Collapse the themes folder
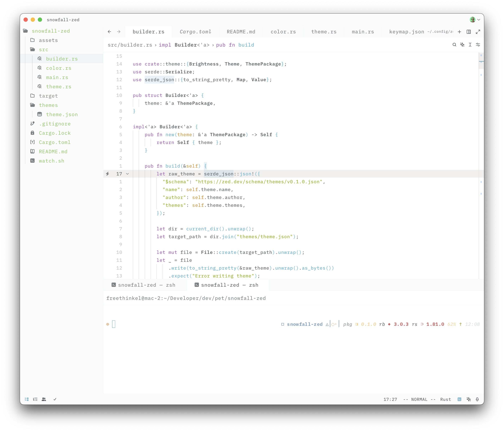 click(x=61, y=105)
